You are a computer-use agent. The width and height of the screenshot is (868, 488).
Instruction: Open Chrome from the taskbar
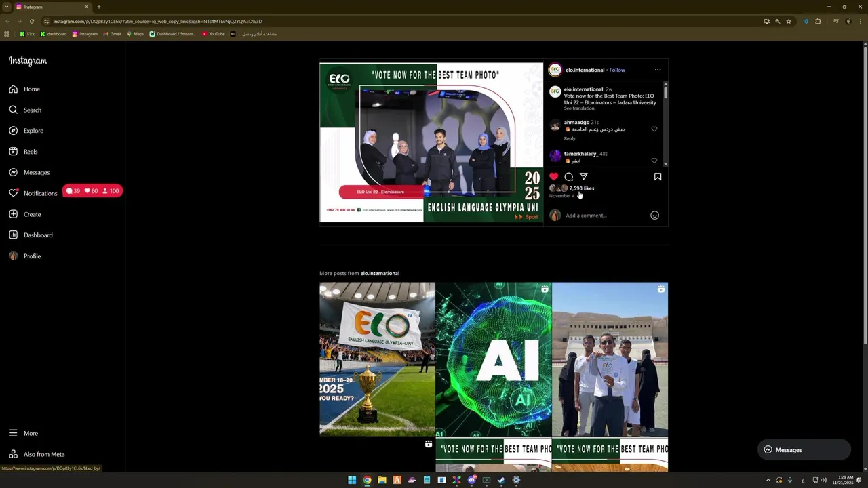367,480
